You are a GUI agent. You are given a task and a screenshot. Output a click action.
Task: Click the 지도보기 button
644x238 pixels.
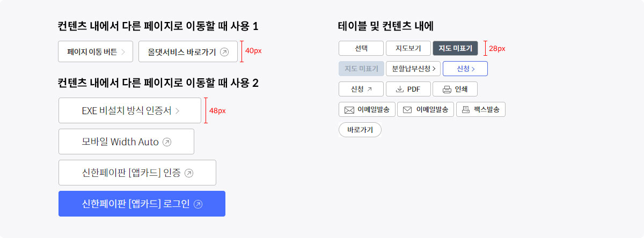pos(408,48)
